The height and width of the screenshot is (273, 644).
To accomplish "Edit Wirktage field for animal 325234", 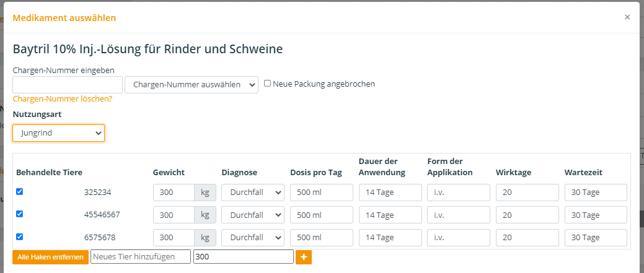I will click(x=527, y=193).
